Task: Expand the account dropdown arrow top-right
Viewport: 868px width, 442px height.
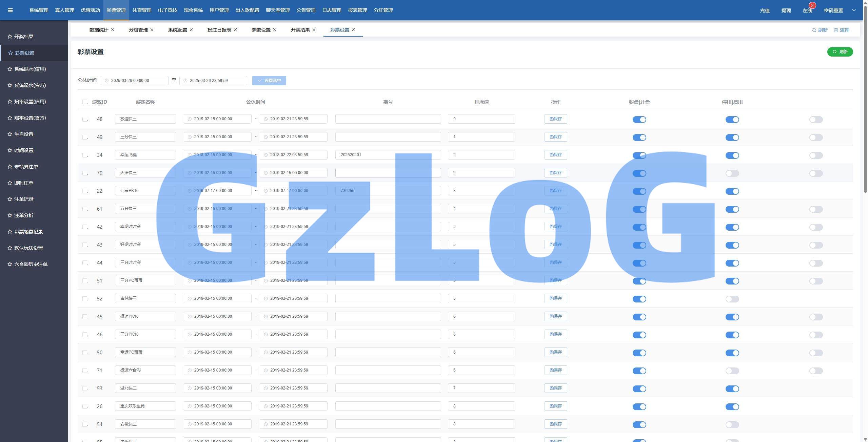Action: click(x=854, y=10)
